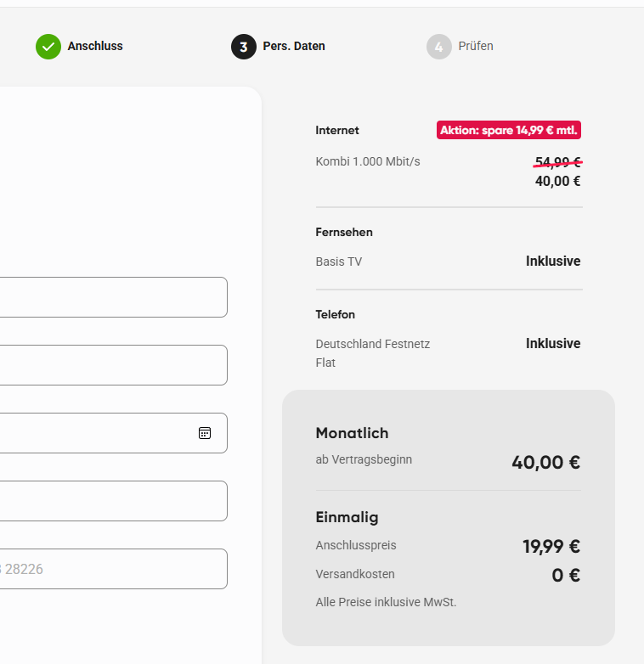
Task: Focus the input field just below the date field
Action: coord(110,501)
